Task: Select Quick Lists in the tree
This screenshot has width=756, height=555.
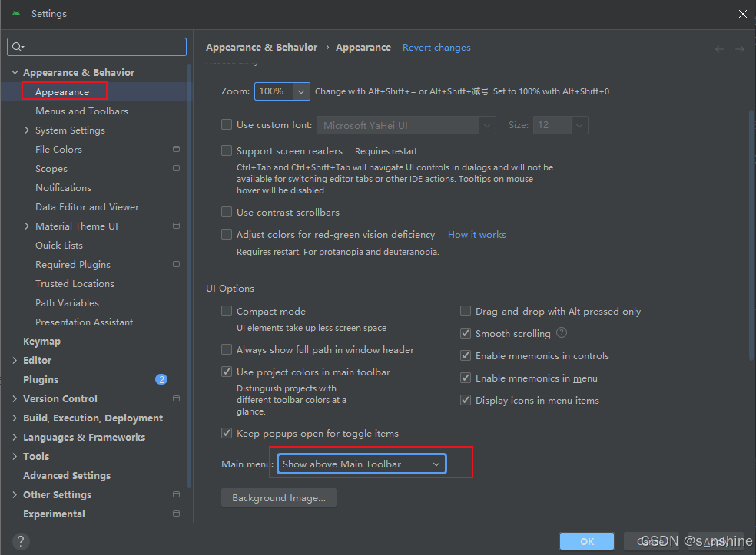Action: [59, 245]
